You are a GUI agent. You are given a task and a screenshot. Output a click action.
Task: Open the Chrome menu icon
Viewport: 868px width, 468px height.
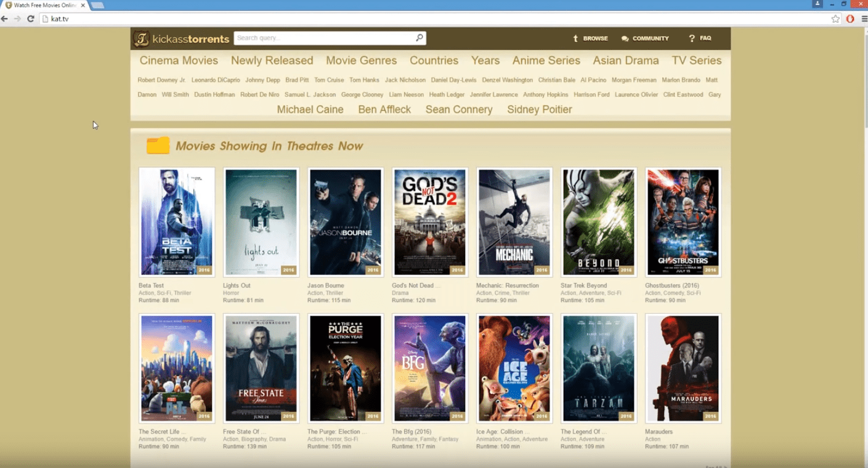864,19
